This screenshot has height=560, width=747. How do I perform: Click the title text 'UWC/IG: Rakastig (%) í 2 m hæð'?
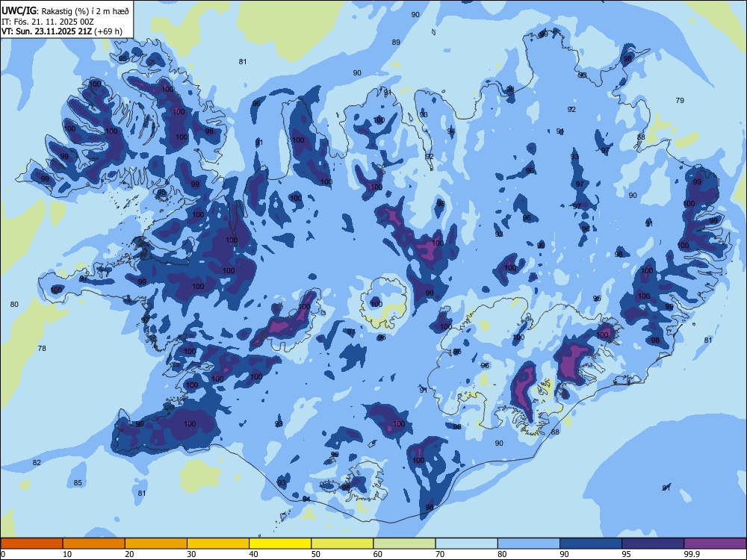point(65,11)
